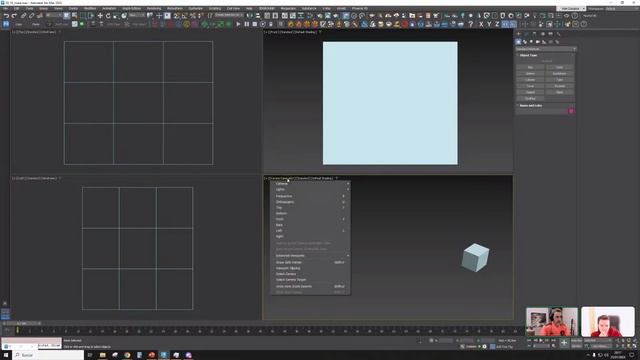Choose Bottom view in viewport menu

point(310,213)
